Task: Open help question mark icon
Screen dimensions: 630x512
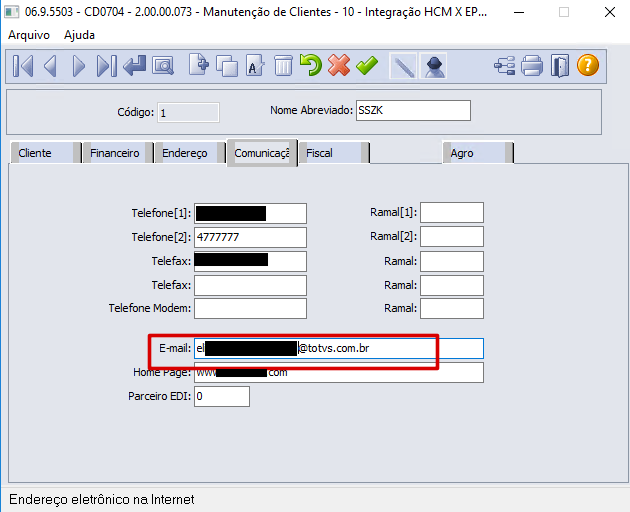Action: point(588,66)
